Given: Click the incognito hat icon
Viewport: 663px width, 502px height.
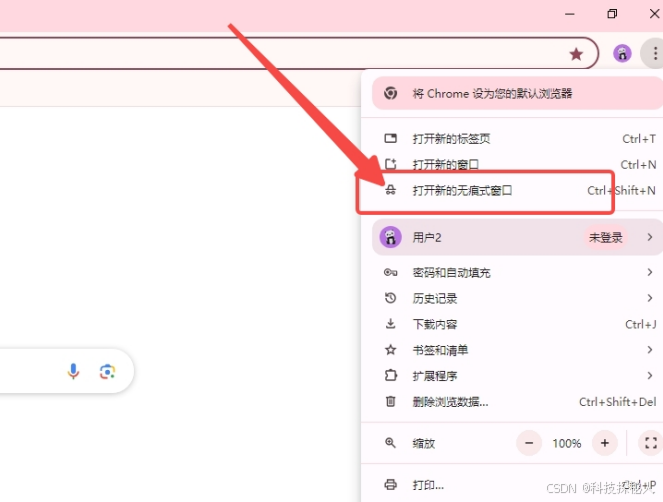Looking at the screenshot, I should coord(390,190).
